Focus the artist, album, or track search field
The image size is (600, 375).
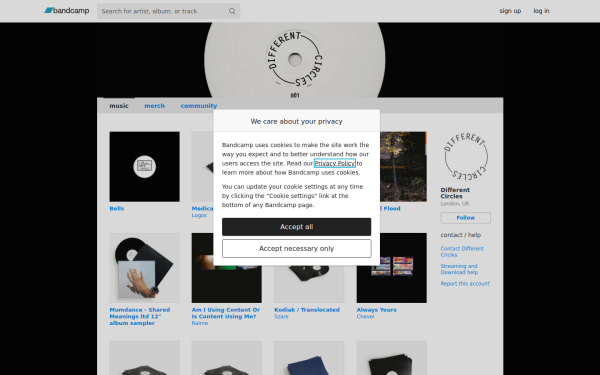click(168, 11)
